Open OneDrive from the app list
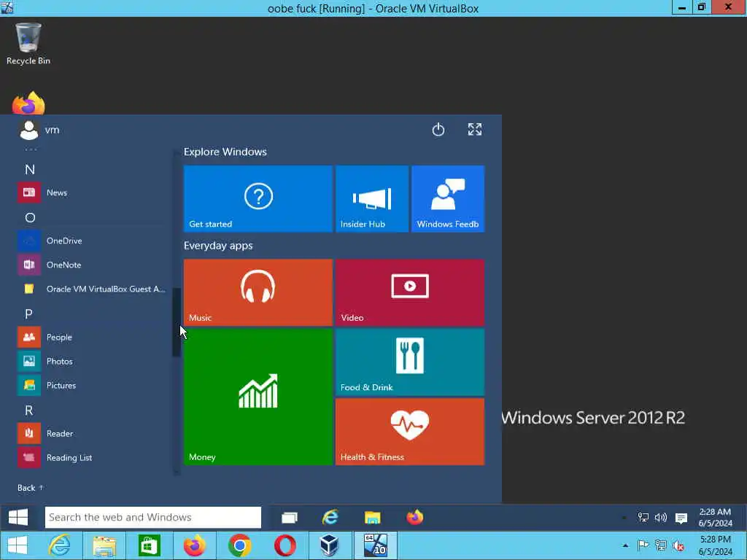Viewport: 747px width, 560px height. [90, 241]
